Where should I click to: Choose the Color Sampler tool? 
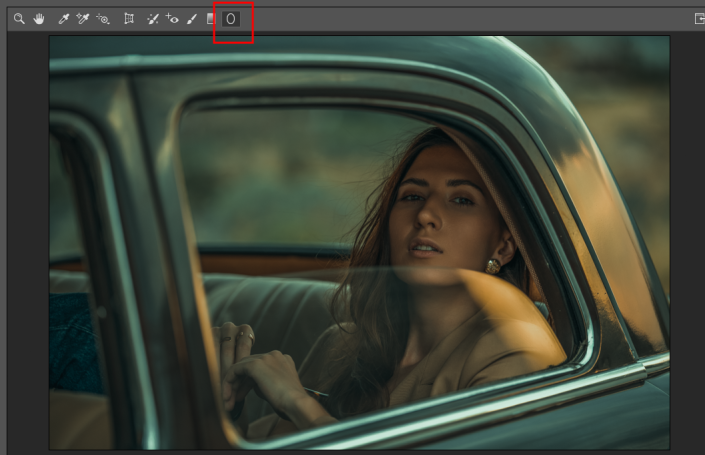click(83, 19)
